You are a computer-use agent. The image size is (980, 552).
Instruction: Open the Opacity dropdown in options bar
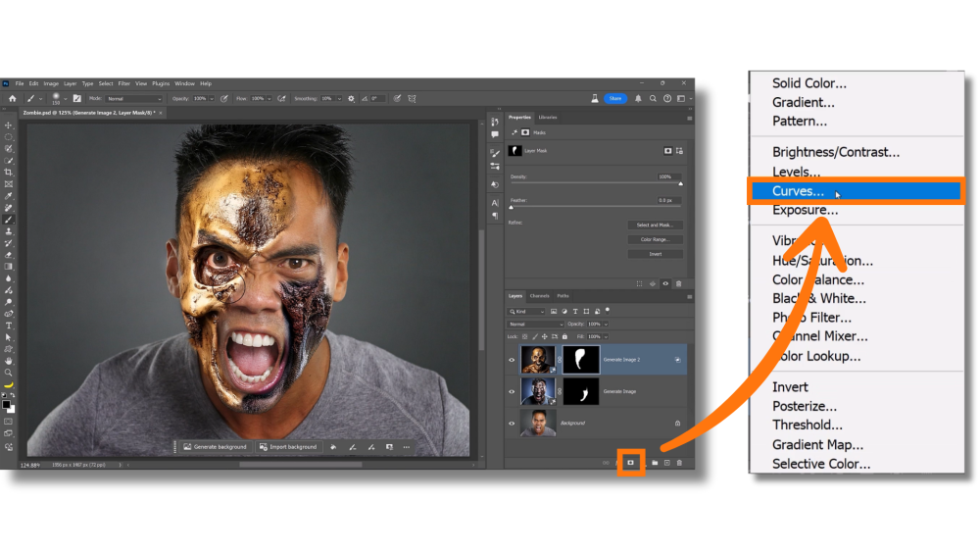click(x=212, y=99)
